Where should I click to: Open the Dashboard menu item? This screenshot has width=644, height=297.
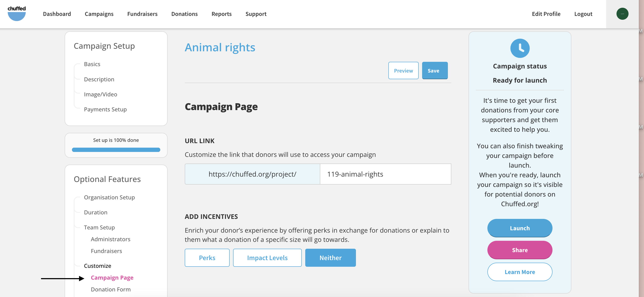(x=57, y=14)
